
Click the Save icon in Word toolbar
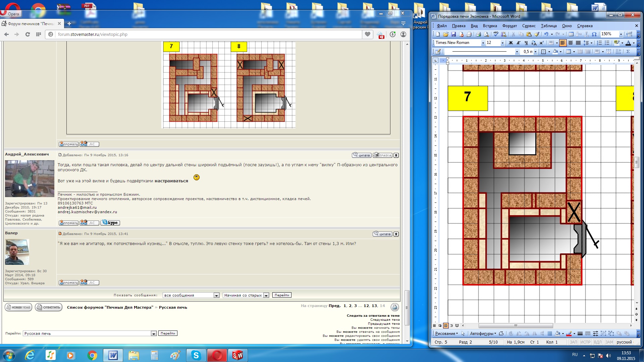pyautogui.click(x=453, y=34)
